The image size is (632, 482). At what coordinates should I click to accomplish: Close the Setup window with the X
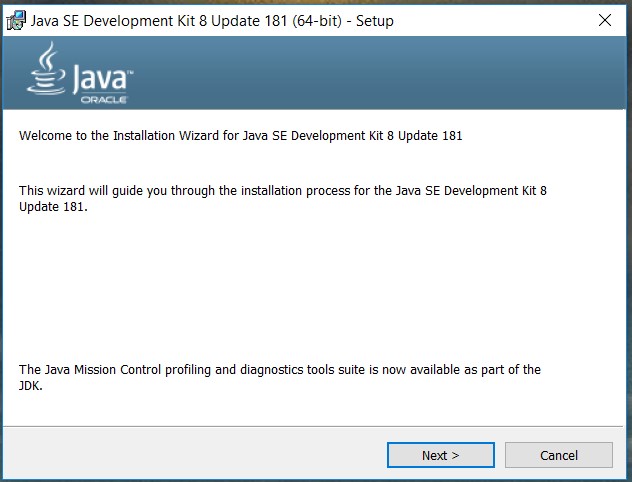(x=604, y=20)
